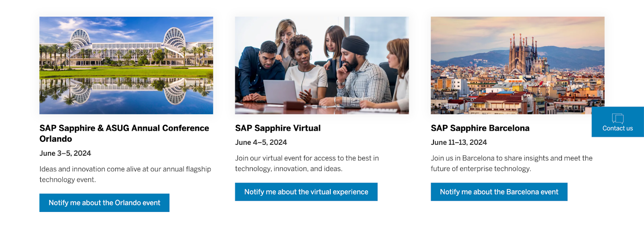Select the SAP Sapphire Barcelona title
The image size is (644, 228).
(480, 128)
